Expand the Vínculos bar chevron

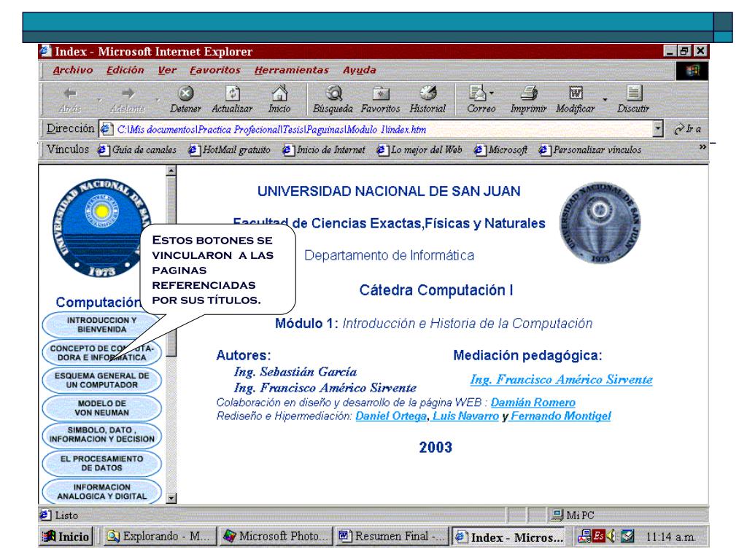click(703, 147)
